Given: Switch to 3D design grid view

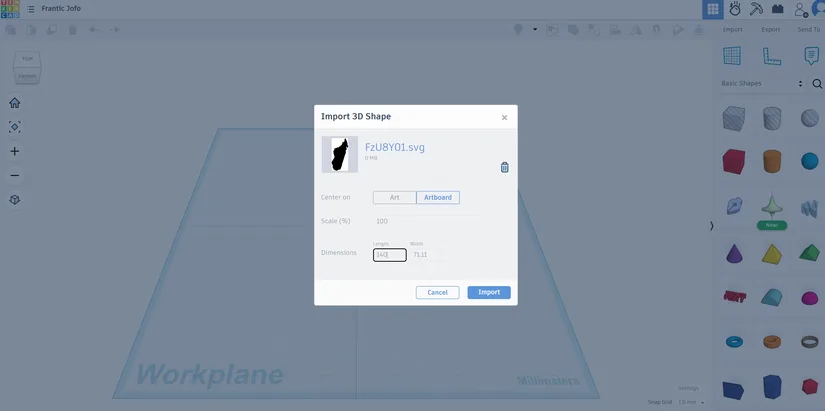Looking at the screenshot, I should pos(713,9).
